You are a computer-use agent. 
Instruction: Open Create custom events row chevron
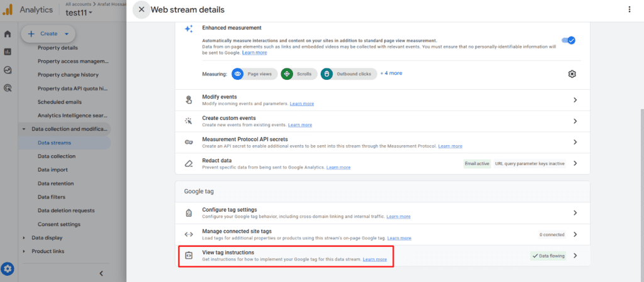(x=575, y=121)
